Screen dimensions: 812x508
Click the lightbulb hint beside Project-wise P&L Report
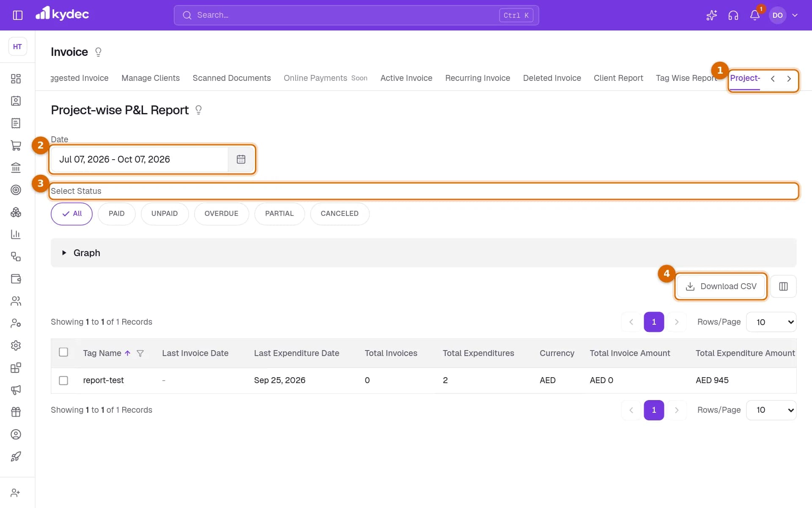click(198, 110)
